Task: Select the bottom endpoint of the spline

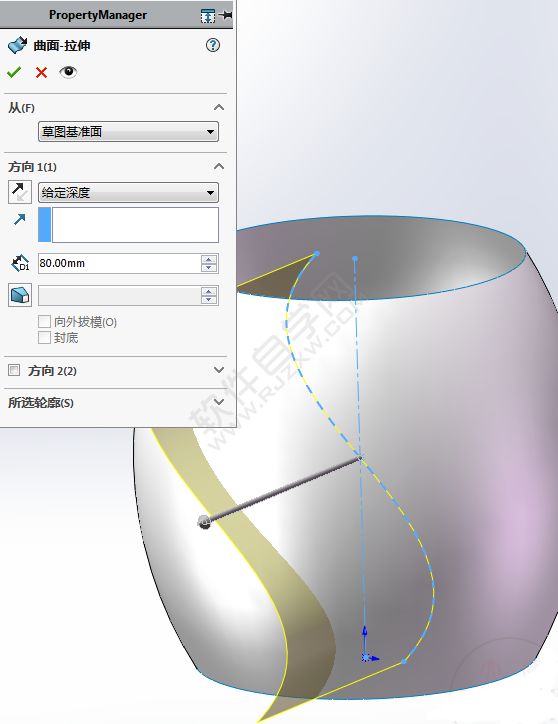Action: (404, 662)
